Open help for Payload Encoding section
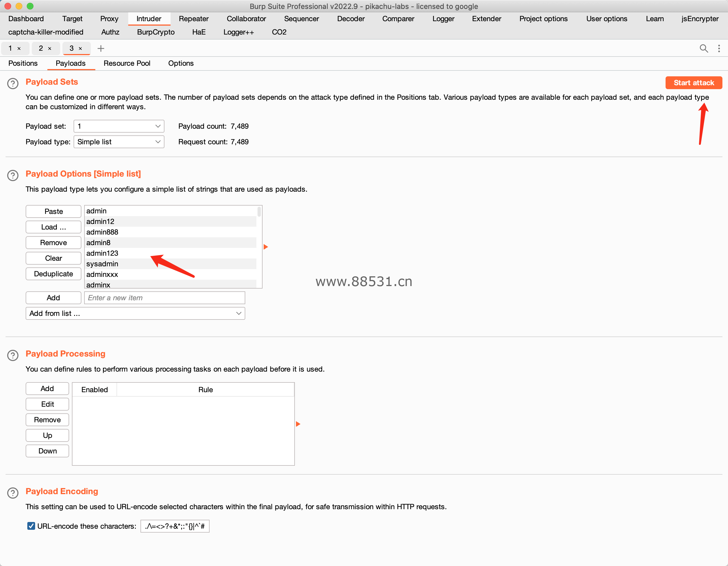Viewport: 728px width, 566px height. tap(13, 493)
